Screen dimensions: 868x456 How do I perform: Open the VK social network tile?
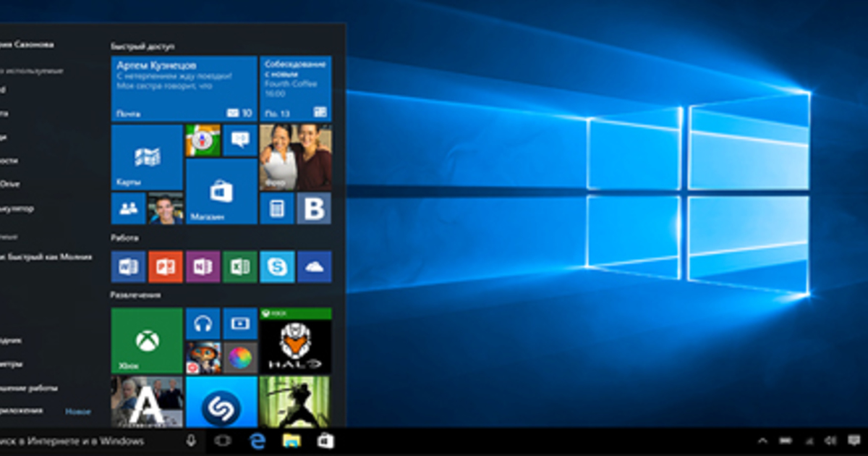(x=314, y=208)
